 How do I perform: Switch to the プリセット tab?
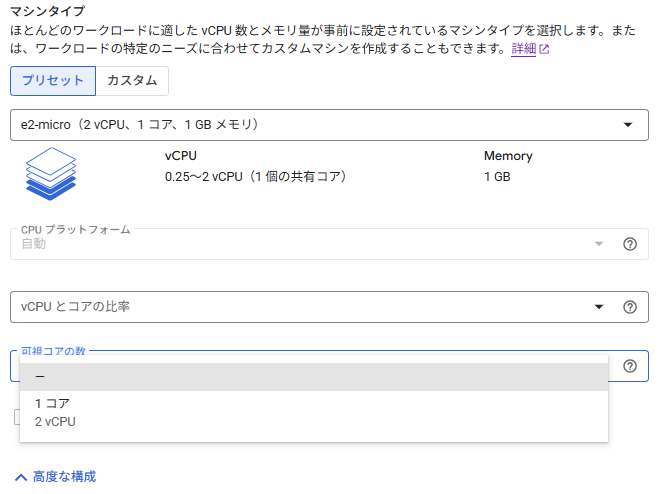pos(52,81)
